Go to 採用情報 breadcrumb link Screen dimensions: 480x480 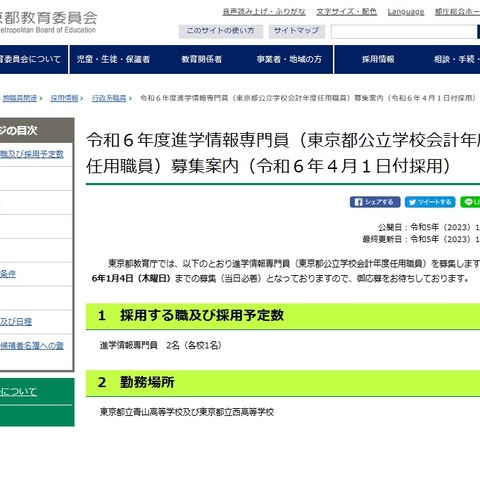click(64, 98)
